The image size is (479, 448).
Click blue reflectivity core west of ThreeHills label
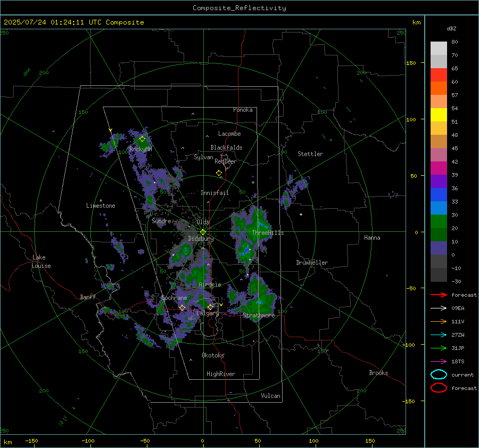coord(246,250)
